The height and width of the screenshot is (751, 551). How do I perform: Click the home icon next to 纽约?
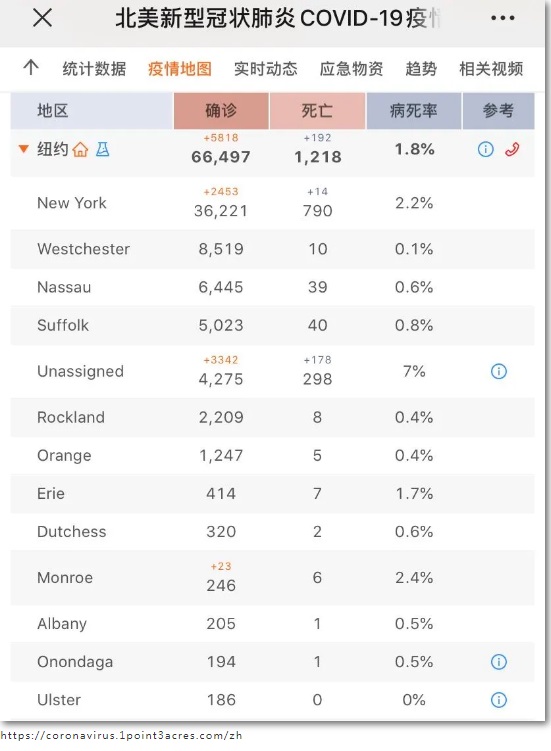[80, 150]
